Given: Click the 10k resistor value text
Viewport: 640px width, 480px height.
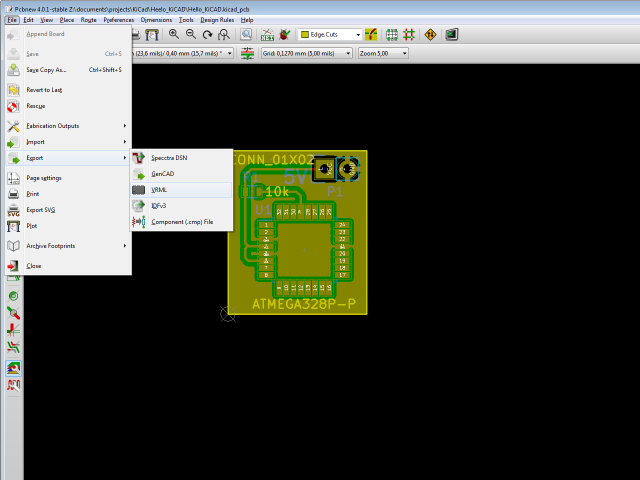Looking at the screenshot, I should coord(277,191).
